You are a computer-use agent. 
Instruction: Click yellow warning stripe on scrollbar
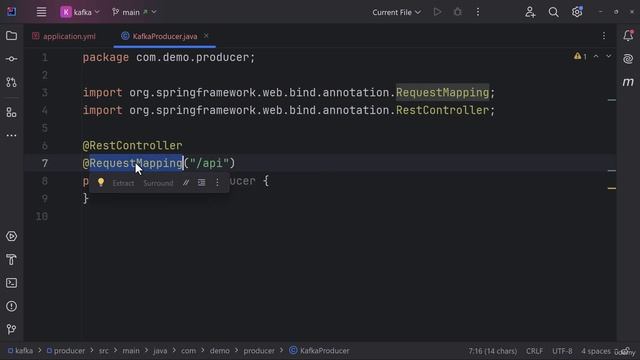[x=611, y=188]
